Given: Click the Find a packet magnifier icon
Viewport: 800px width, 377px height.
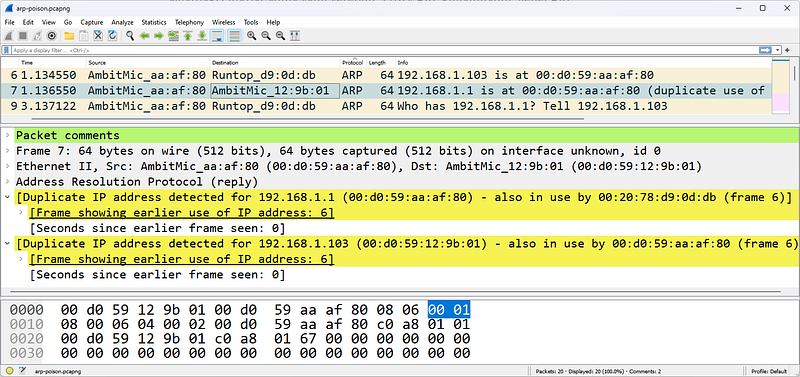Looking at the screenshot, I should pos(130,36).
